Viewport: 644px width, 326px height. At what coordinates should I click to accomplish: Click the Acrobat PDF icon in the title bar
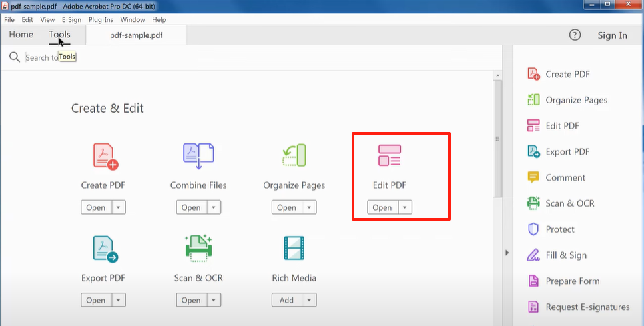(x=5, y=7)
